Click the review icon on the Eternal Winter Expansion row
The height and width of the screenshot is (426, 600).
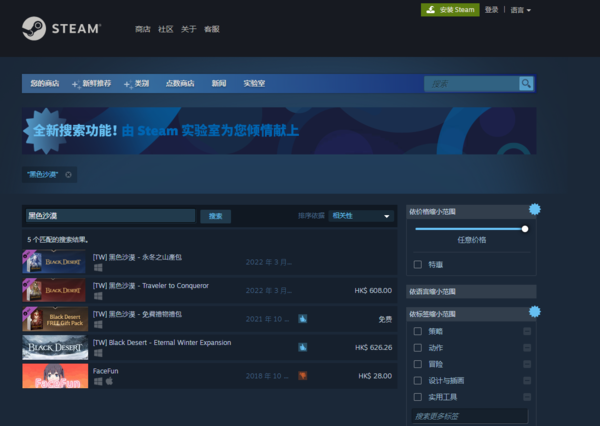(302, 347)
